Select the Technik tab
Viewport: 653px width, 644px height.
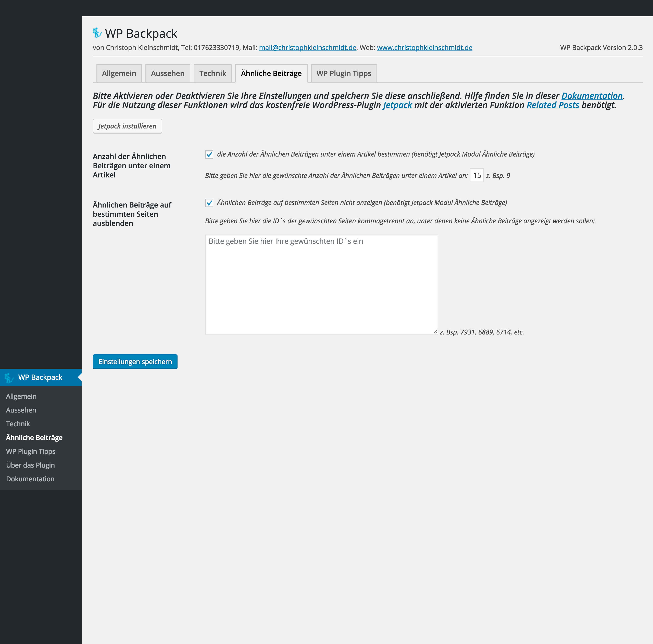coord(212,73)
